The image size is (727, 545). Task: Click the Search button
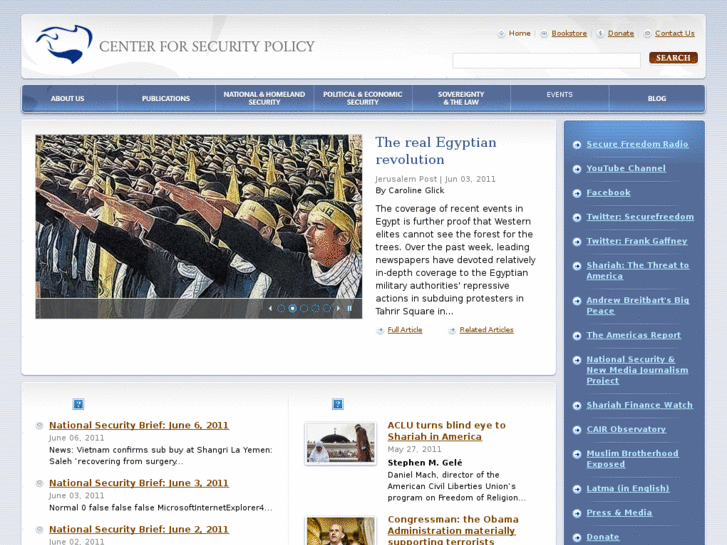[x=673, y=58]
